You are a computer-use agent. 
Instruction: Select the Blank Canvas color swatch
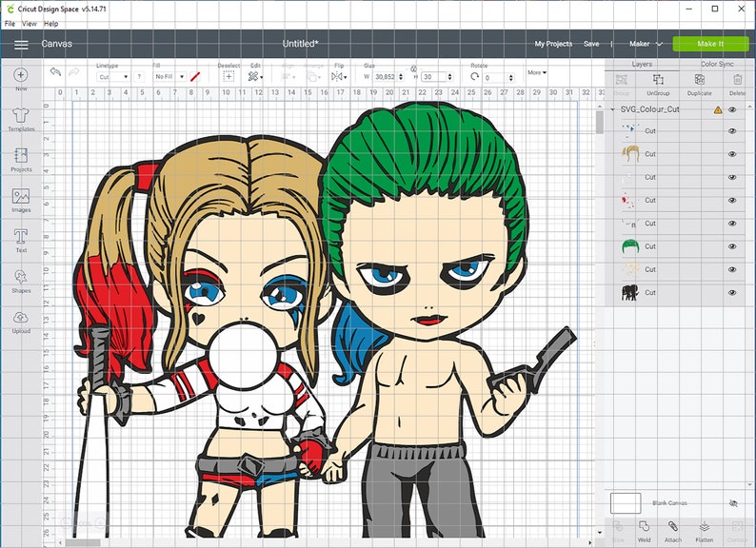click(x=626, y=503)
